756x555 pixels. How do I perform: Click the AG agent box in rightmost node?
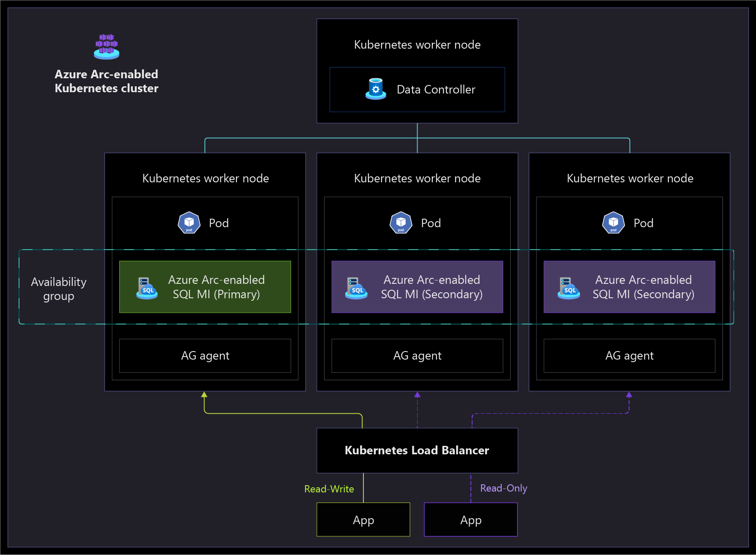click(x=630, y=356)
